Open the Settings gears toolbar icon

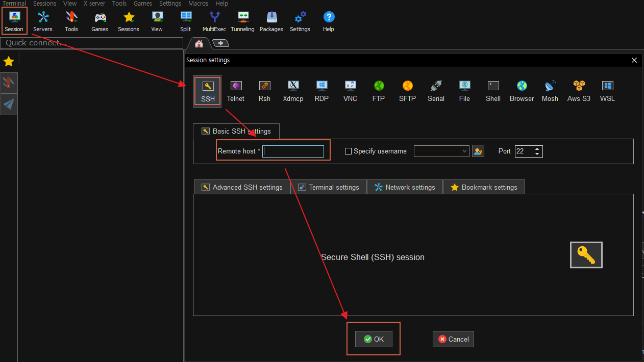300,21
